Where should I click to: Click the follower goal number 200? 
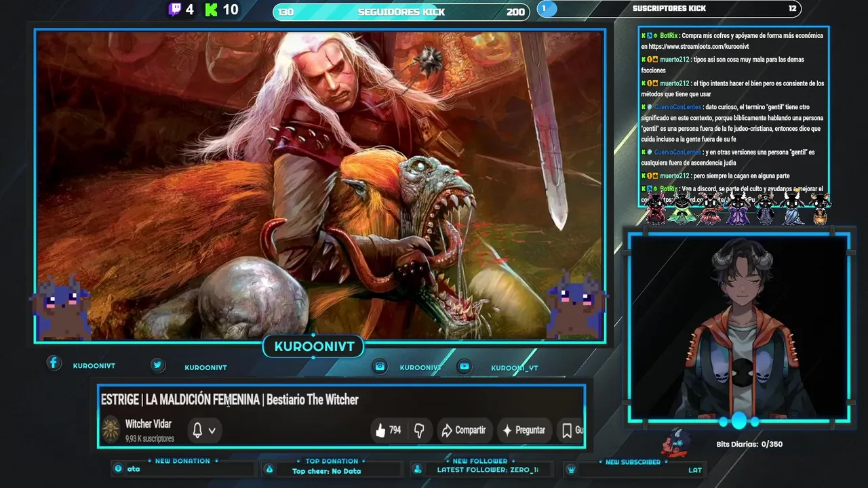515,12
